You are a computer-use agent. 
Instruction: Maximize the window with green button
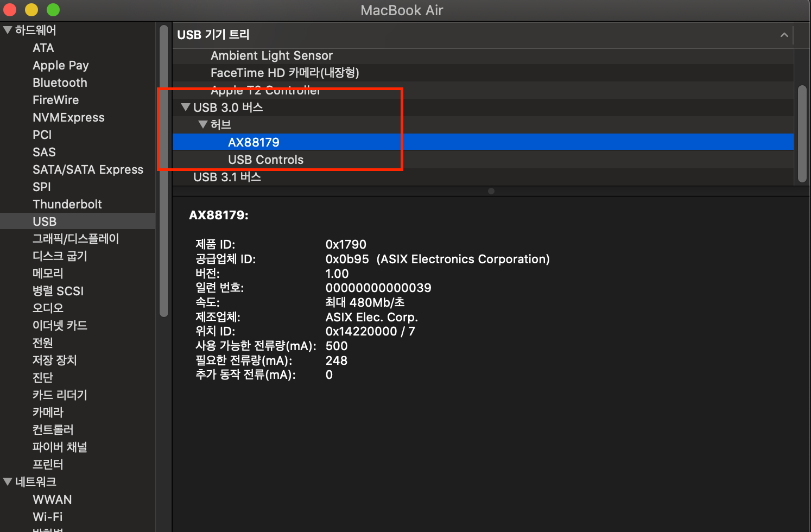(53, 10)
